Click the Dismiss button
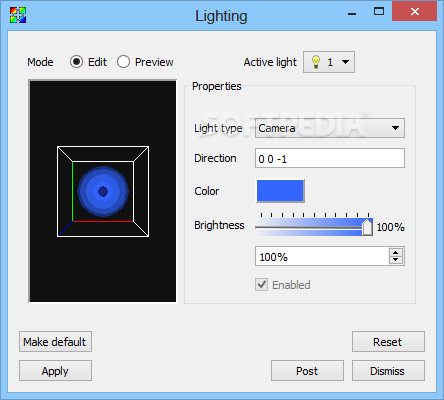The height and width of the screenshot is (400, 444). (388, 371)
